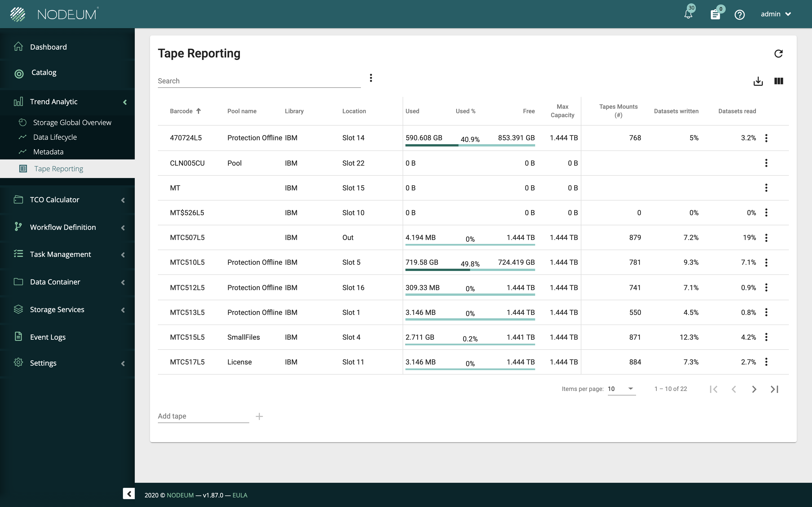Sort the table by Barcode column
The height and width of the screenshot is (507, 812).
pos(185,111)
